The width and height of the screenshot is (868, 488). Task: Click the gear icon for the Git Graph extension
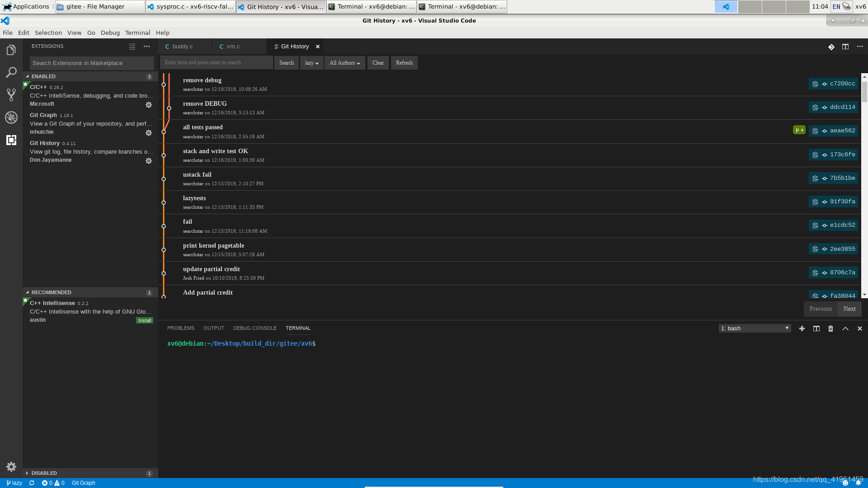[149, 133]
